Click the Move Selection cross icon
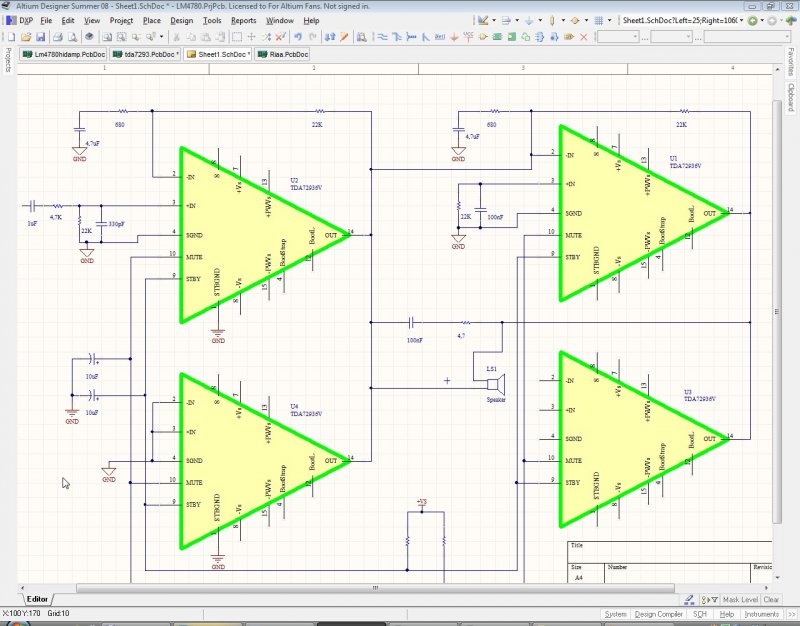This screenshot has width=800, height=626. [x=251, y=37]
